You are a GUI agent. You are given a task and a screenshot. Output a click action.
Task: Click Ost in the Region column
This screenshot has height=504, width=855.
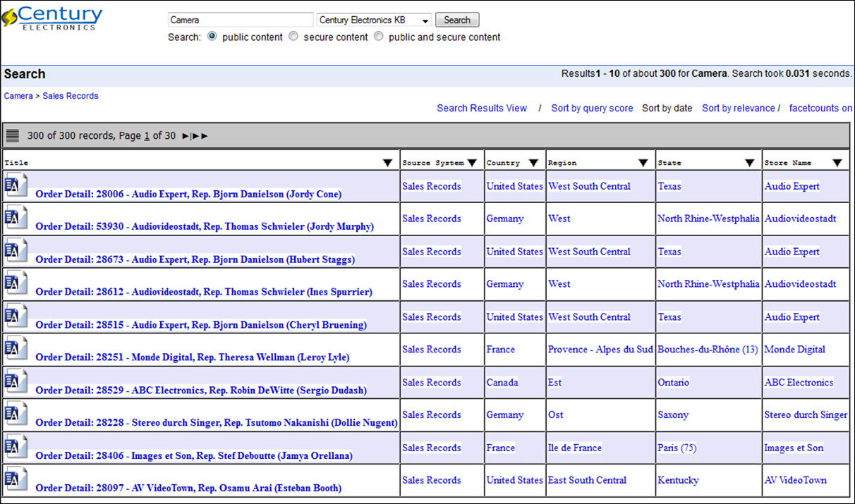pyautogui.click(x=556, y=414)
